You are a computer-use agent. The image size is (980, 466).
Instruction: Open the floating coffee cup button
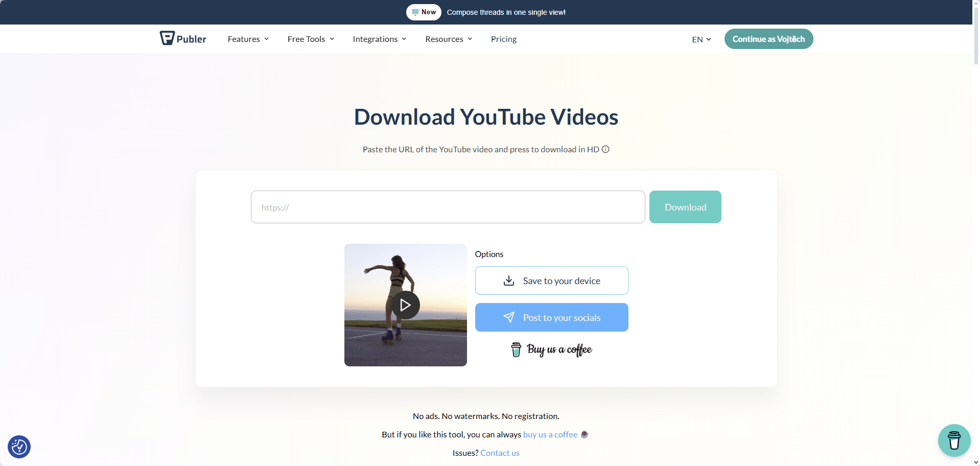pos(953,440)
